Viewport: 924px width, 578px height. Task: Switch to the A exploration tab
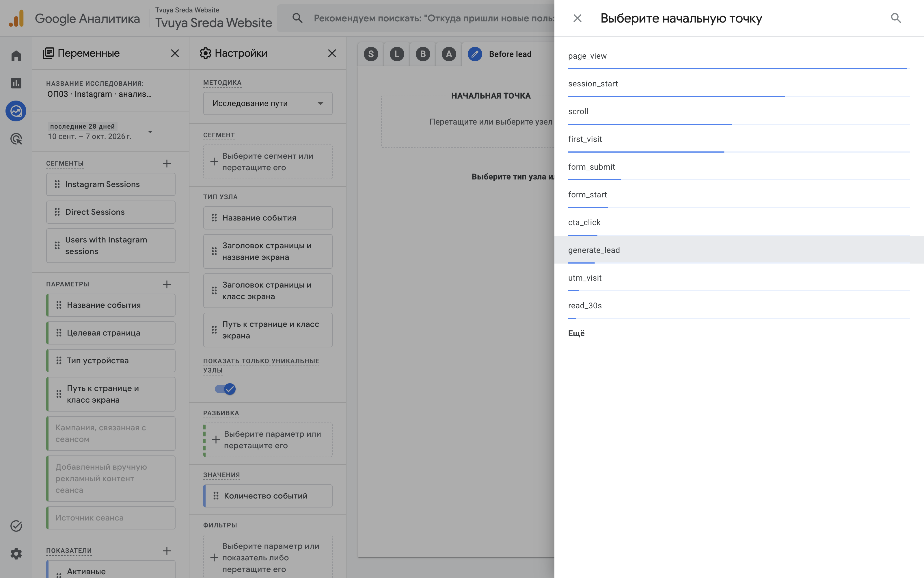pyautogui.click(x=449, y=54)
